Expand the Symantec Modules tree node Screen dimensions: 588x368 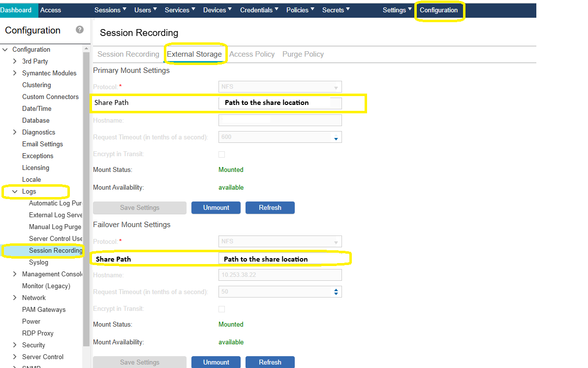[x=15, y=73]
